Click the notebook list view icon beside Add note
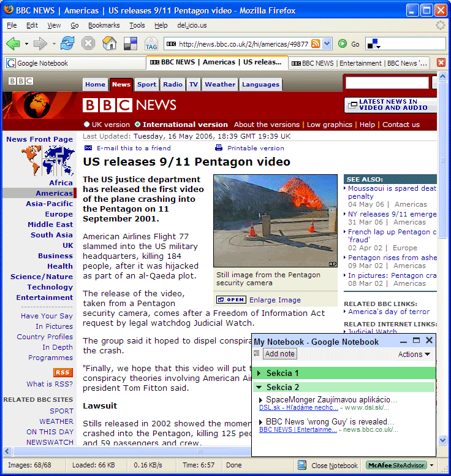 click(x=257, y=353)
